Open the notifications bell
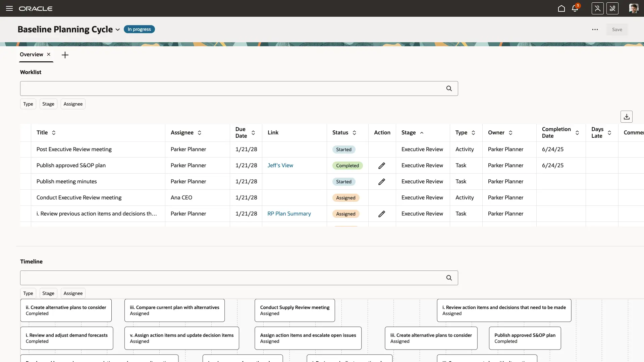Image resolution: width=644 pixels, height=362 pixels. [x=575, y=8]
